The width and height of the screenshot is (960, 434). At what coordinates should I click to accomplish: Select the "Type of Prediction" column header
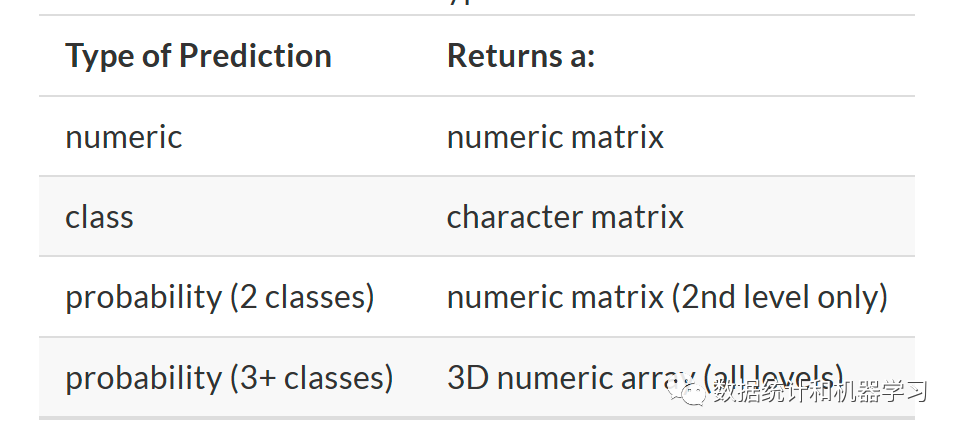198,56
